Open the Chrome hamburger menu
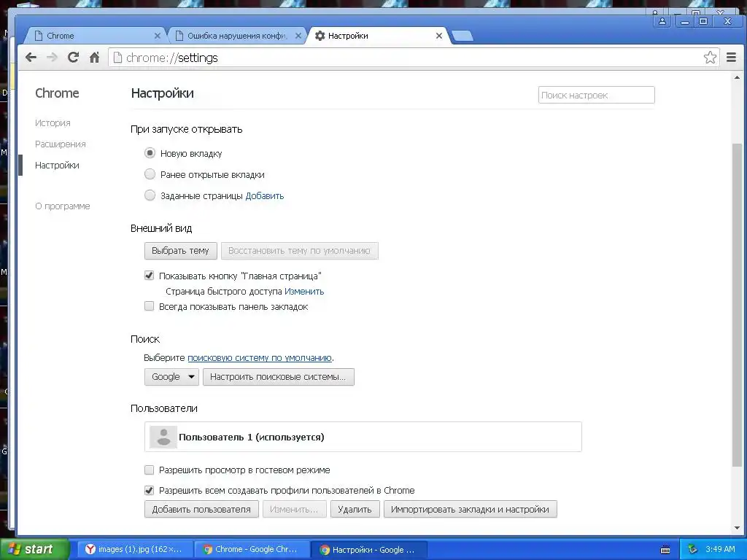This screenshot has height=560, width=747. [731, 58]
